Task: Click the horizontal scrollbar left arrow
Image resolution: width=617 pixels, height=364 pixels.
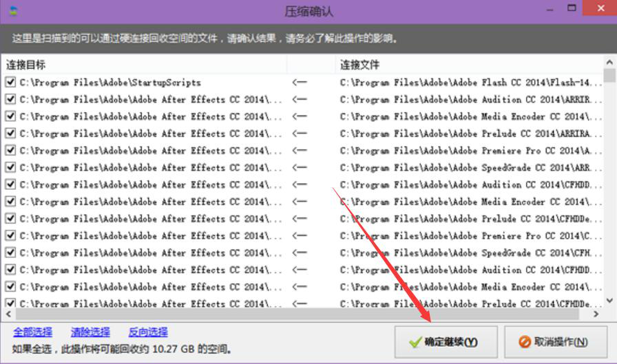Action: (9, 314)
